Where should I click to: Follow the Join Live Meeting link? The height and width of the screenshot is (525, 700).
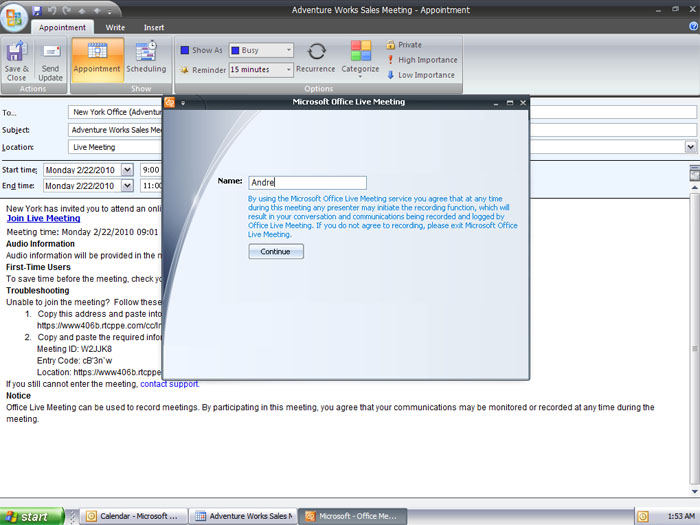point(43,218)
